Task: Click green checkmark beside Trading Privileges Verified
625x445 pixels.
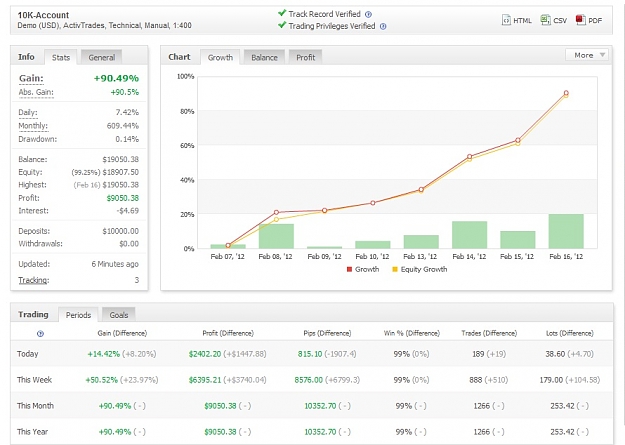Action: tap(282, 25)
